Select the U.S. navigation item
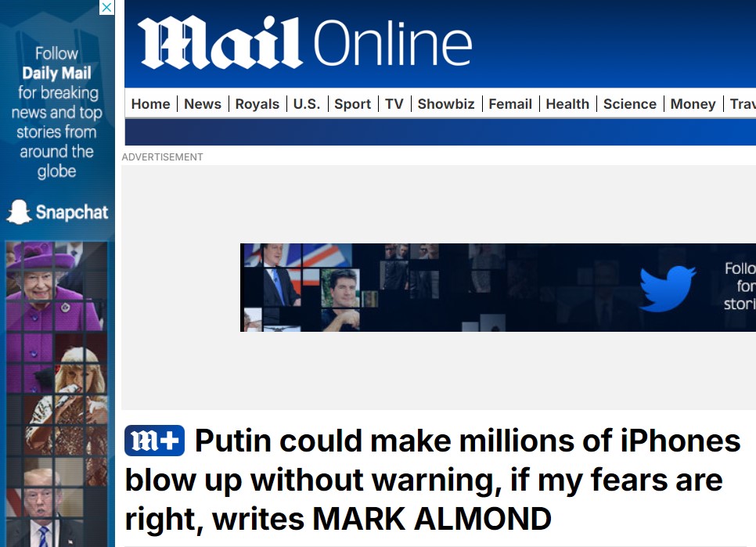Image resolution: width=756 pixels, height=547 pixels. point(307,104)
